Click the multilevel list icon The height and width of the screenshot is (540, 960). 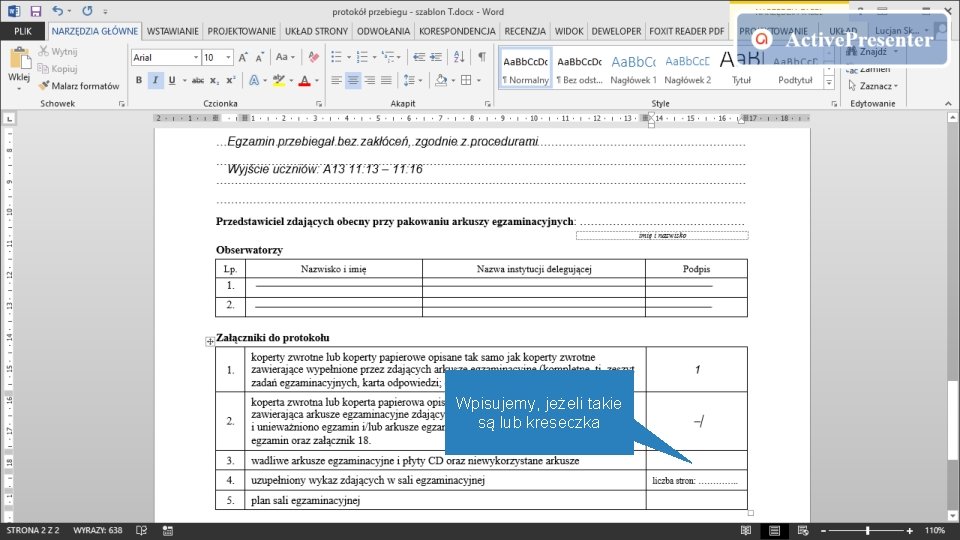388,58
